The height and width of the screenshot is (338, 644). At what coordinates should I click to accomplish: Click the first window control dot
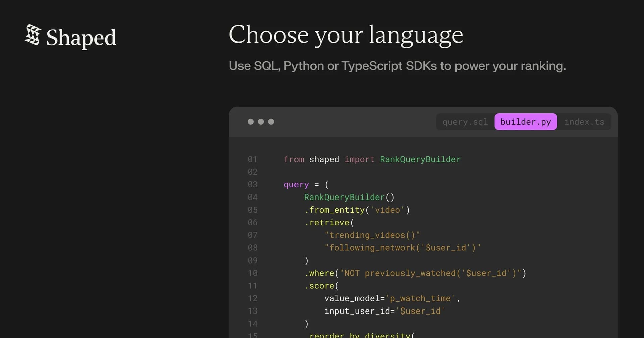pyautogui.click(x=251, y=122)
